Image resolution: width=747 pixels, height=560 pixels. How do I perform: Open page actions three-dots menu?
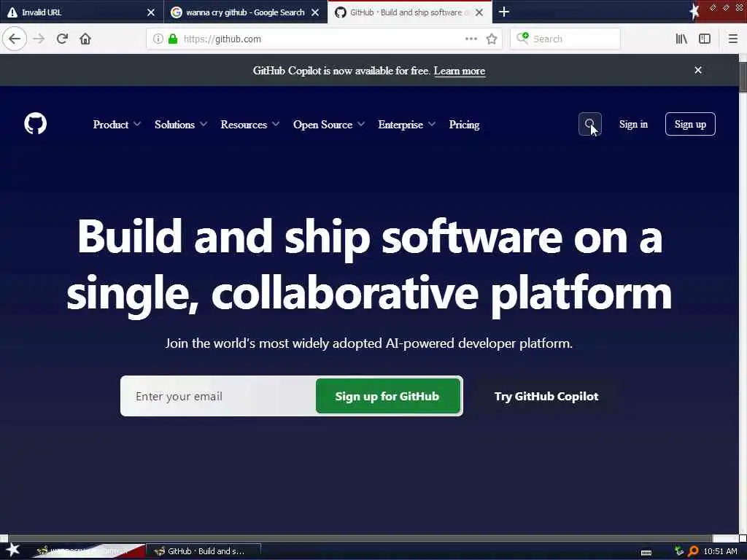pyautogui.click(x=471, y=39)
